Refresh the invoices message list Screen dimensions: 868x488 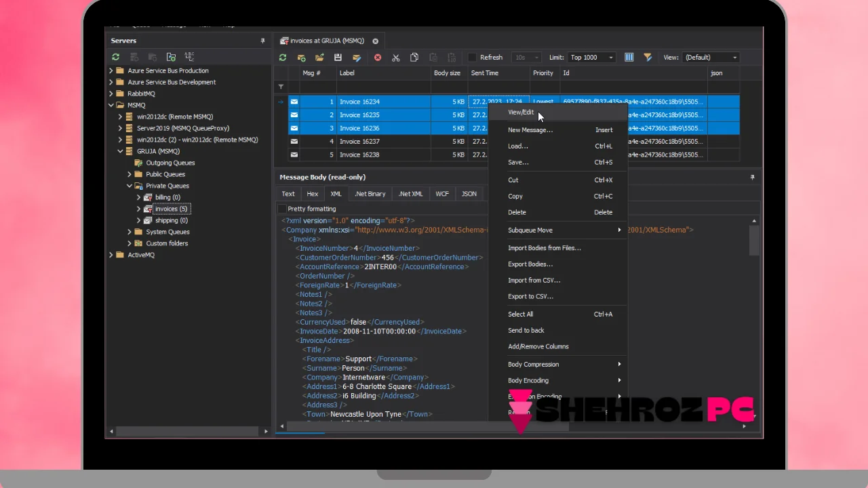[283, 58]
